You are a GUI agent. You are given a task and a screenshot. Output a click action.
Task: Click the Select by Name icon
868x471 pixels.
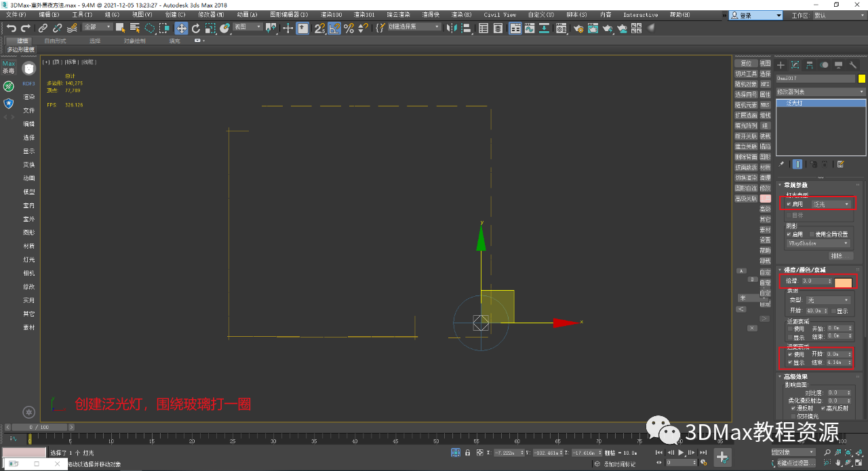point(135,28)
